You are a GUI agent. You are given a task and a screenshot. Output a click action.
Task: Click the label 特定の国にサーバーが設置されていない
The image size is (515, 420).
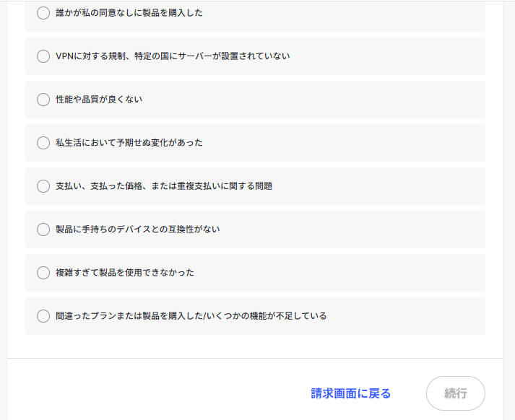212,56
